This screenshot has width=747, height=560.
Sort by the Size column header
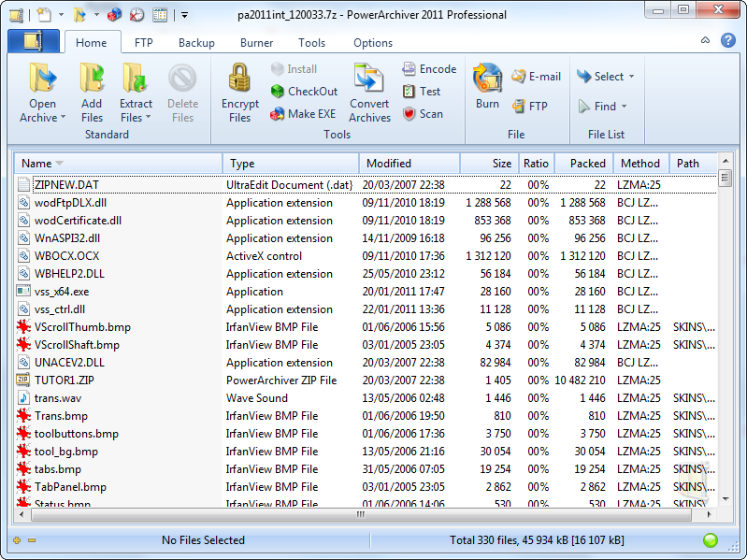click(x=488, y=164)
